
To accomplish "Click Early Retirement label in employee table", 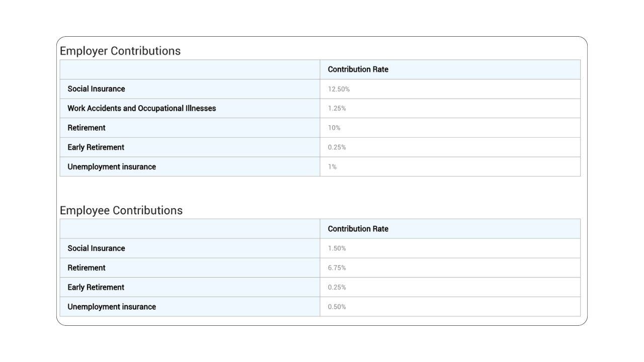I will [x=96, y=287].
